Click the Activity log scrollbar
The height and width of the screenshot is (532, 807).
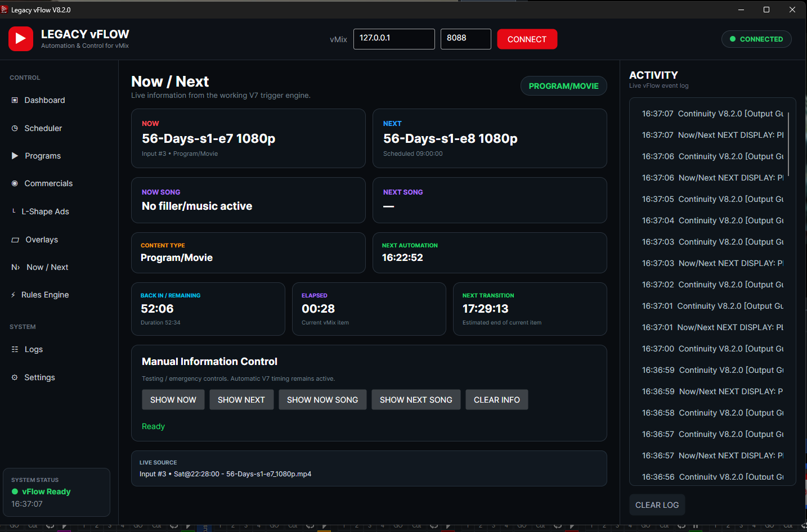point(788,144)
